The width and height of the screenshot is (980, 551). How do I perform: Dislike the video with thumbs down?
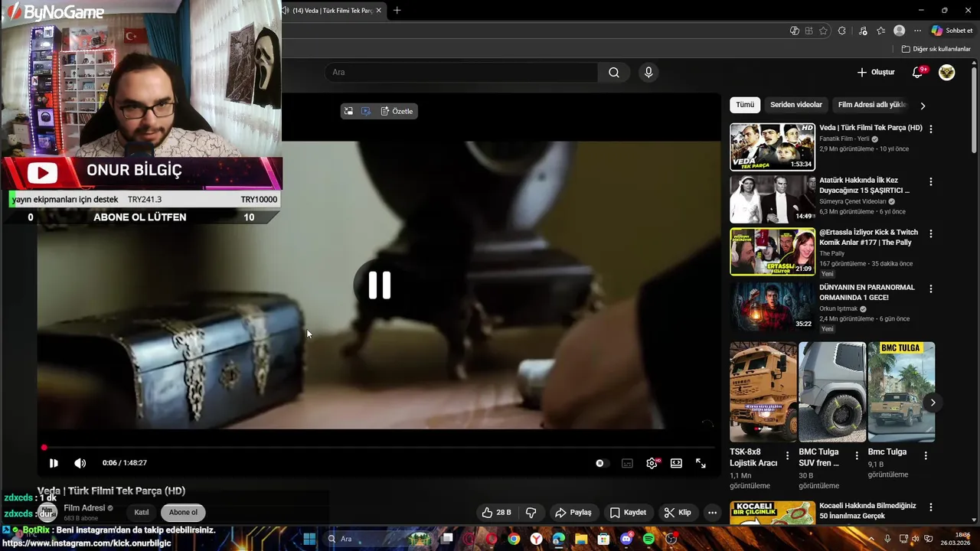(531, 513)
